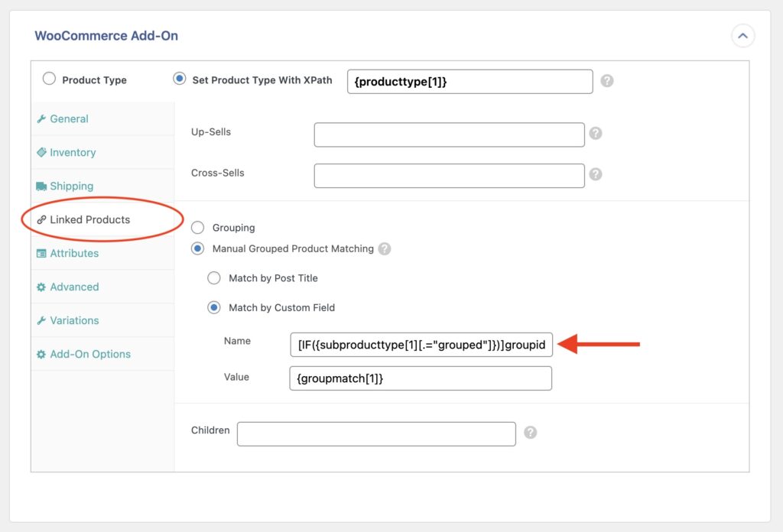Click the wrench icon beside General
The width and height of the screenshot is (783, 532).
click(43, 118)
